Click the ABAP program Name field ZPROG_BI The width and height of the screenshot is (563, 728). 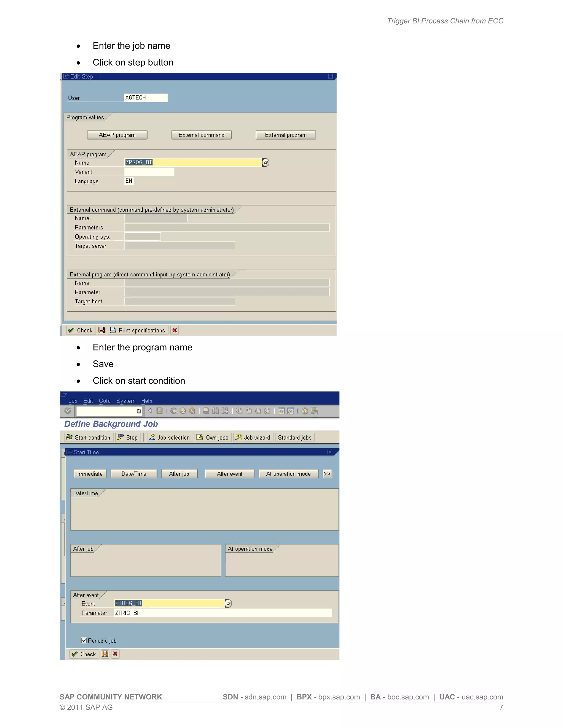click(193, 162)
